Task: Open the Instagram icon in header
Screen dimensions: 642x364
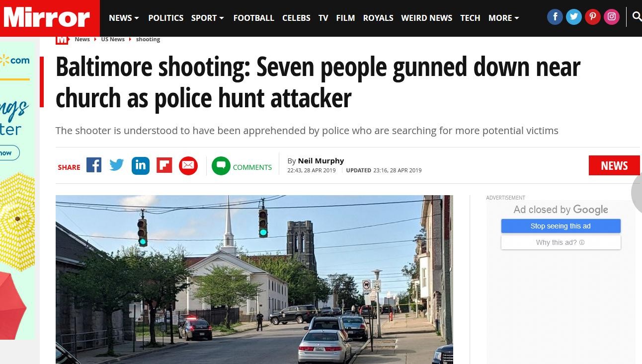Action: (x=612, y=17)
